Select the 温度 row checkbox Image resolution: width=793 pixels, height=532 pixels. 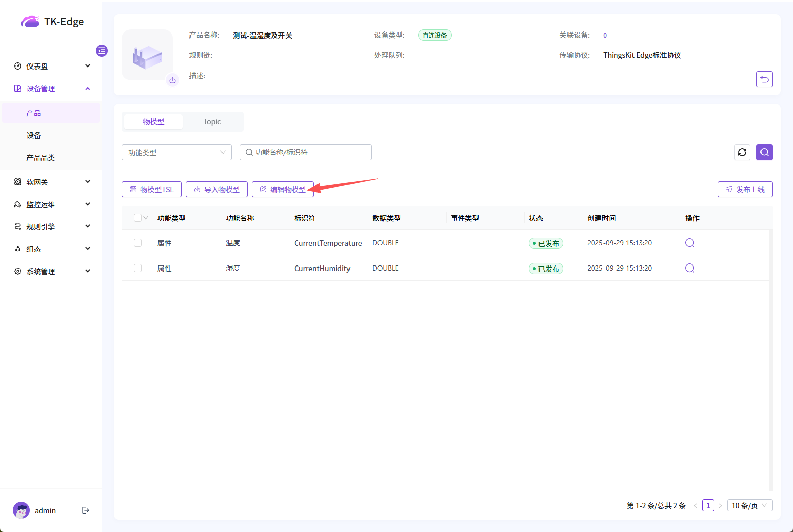click(x=138, y=243)
